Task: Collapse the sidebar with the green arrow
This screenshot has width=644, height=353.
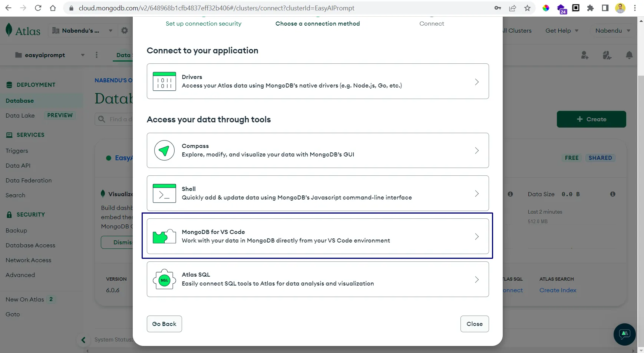Action: (x=83, y=340)
